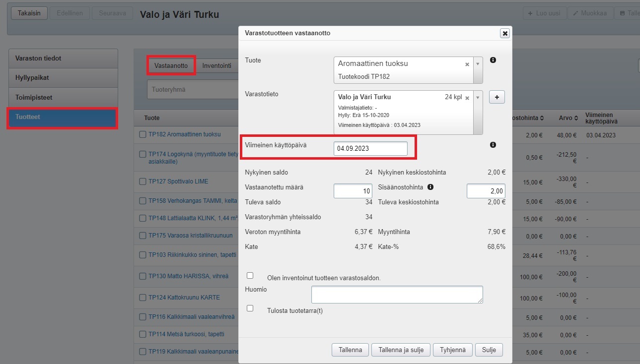Click the Takaisin button
Viewport: 640px width, 364px height.
(x=29, y=13)
